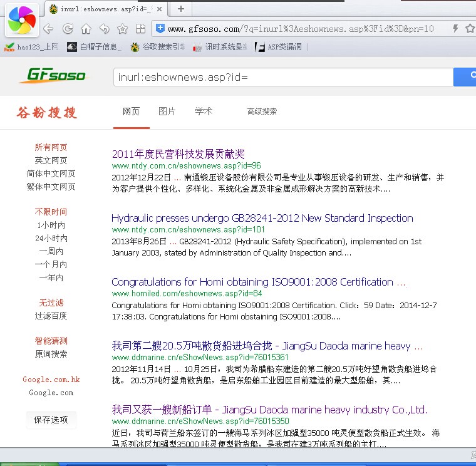
Task: Select 简体中文网页 filter
Action: point(51,173)
